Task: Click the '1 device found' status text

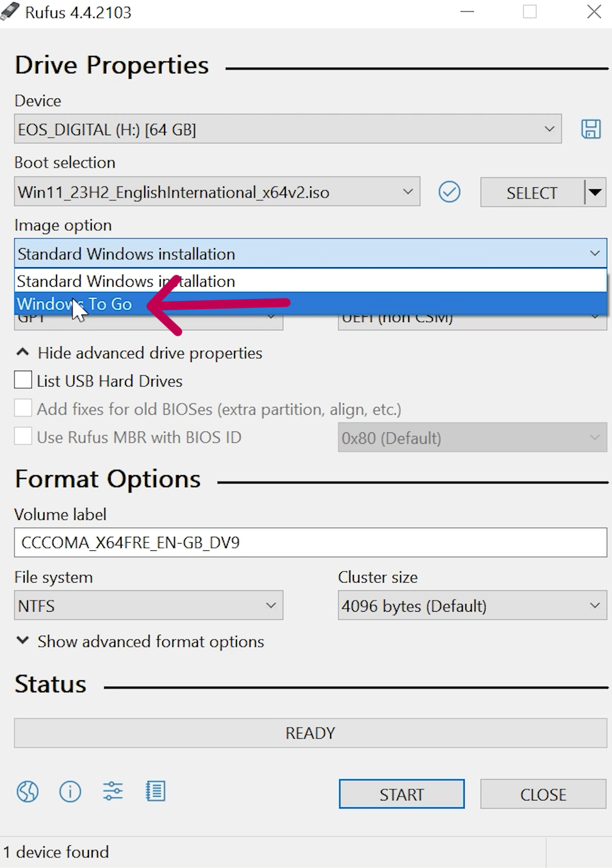Action: pos(56,852)
